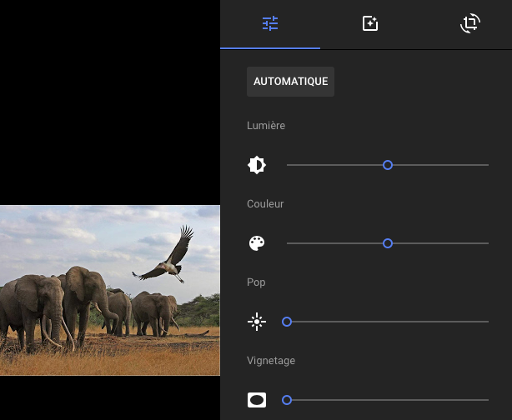Select the Vignetage slider handle
The image size is (512, 420).
(x=287, y=400)
